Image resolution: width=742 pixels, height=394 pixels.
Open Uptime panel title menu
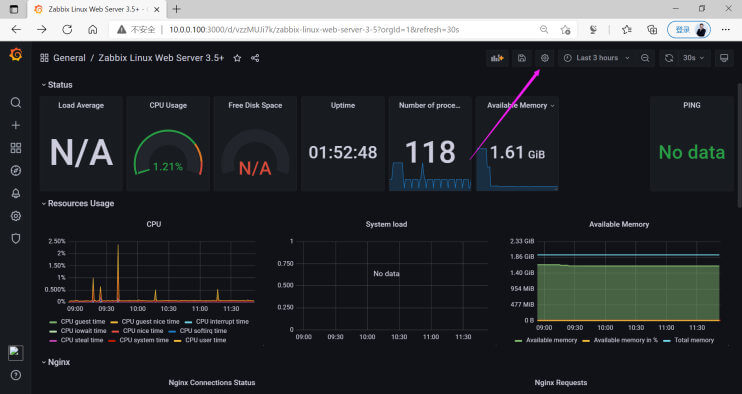[343, 105]
